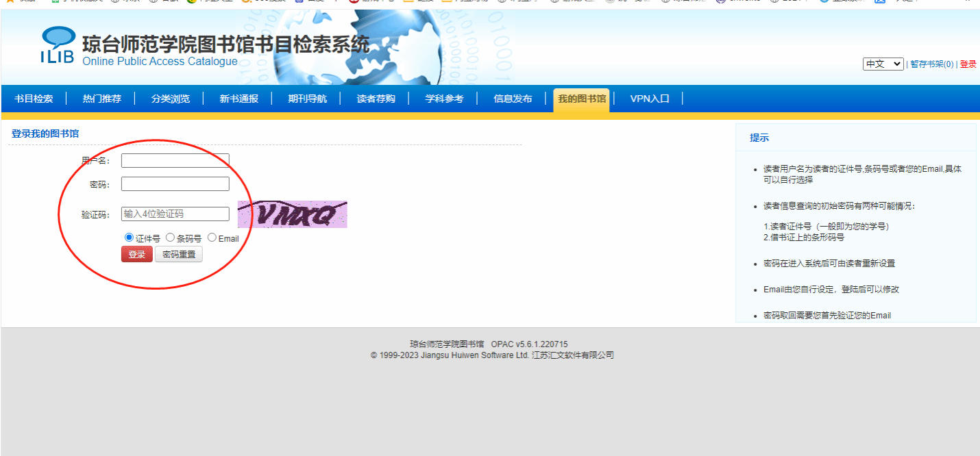Click the 验证码 input field
Image resolution: width=980 pixels, height=456 pixels.
[x=175, y=214]
